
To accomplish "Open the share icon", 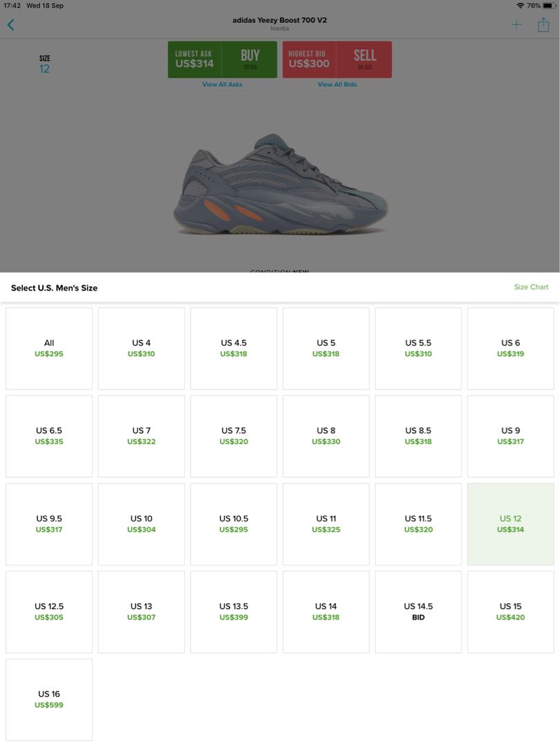I will tap(543, 24).
